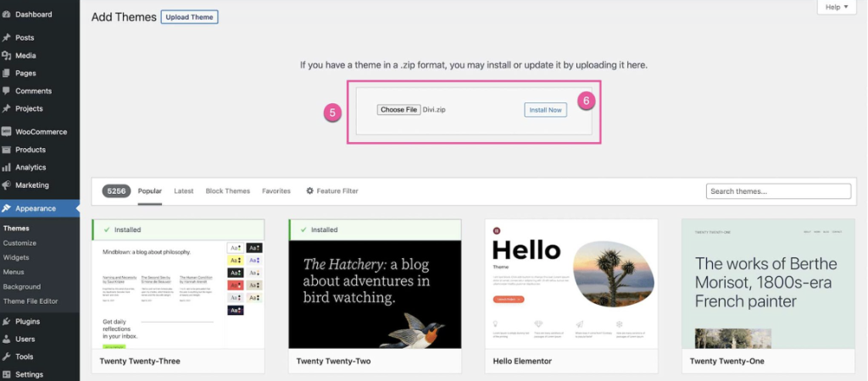Switch to Popular themes tab
The width and height of the screenshot is (868, 381).
[x=149, y=190]
